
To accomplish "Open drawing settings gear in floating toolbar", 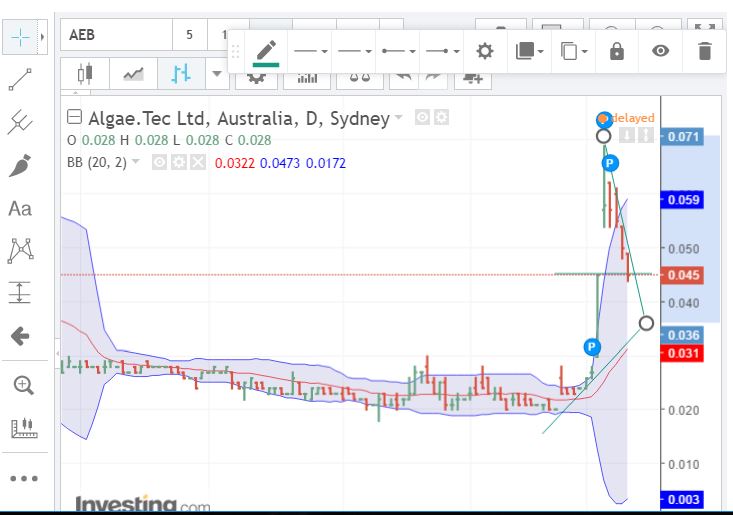I will [x=485, y=51].
